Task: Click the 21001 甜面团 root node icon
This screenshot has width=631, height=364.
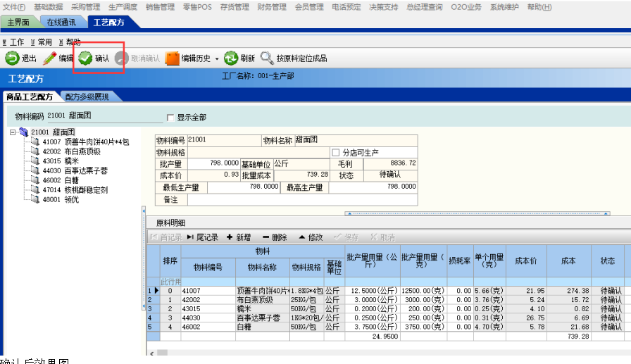Action: [x=24, y=132]
